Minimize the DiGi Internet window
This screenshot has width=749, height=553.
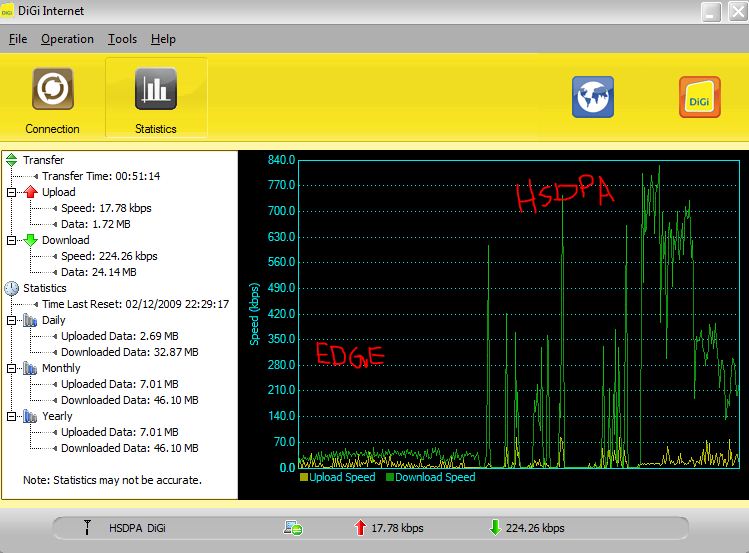pyautogui.click(x=711, y=11)
